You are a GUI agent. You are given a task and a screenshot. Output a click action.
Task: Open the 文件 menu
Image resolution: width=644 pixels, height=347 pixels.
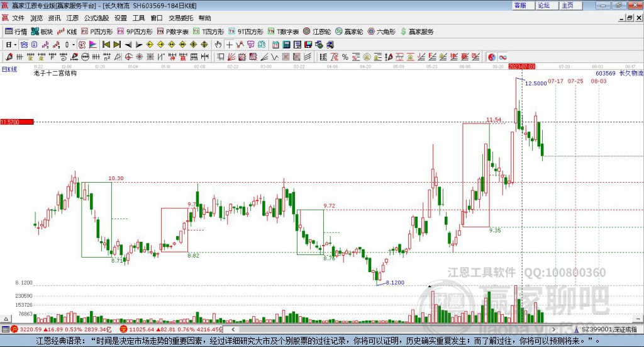click(x=18, y=18)
